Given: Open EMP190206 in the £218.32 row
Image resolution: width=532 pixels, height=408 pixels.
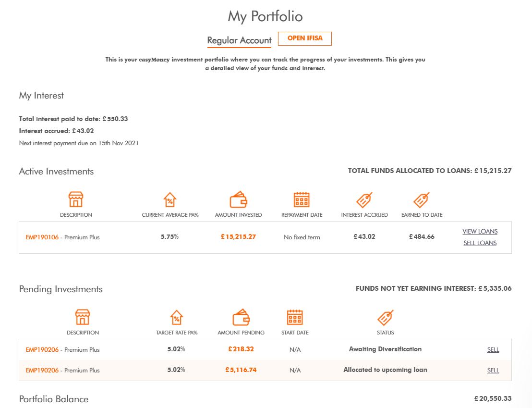Looking at the screenshot, I should (42, 349).
